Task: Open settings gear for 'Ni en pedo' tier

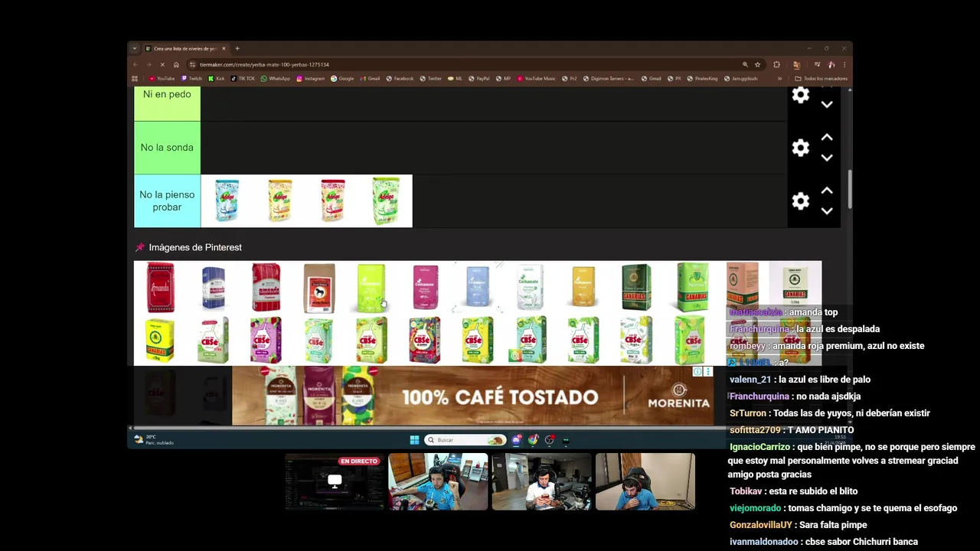Action: click(x=800, y=95)
